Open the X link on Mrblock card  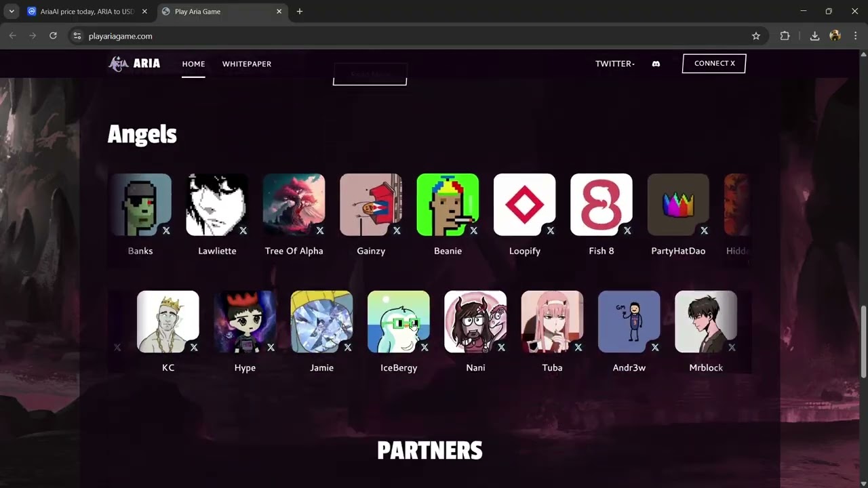click(x=732, y=347)
